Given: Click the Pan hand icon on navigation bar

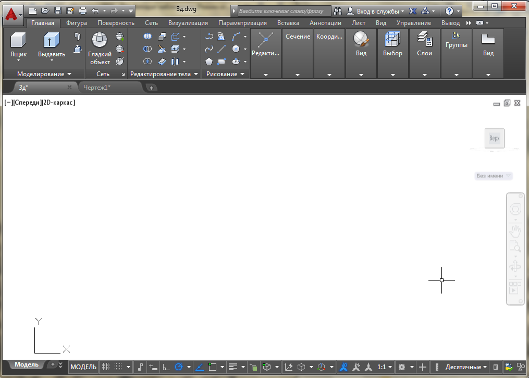Looking at the screenshot, I should coord(515,232).
